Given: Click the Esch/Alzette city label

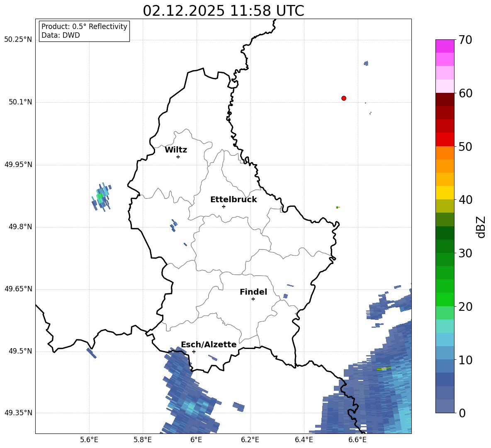Looking at the screenshot, I should 209,345.
